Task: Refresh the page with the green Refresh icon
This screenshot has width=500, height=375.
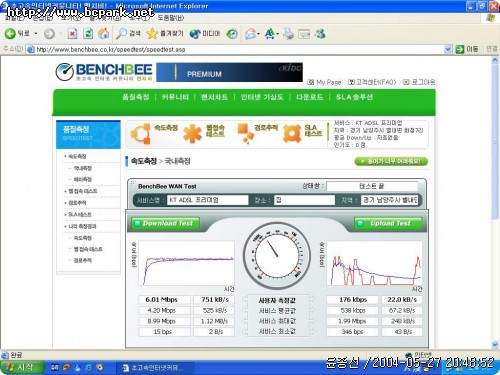Action: 88,33
